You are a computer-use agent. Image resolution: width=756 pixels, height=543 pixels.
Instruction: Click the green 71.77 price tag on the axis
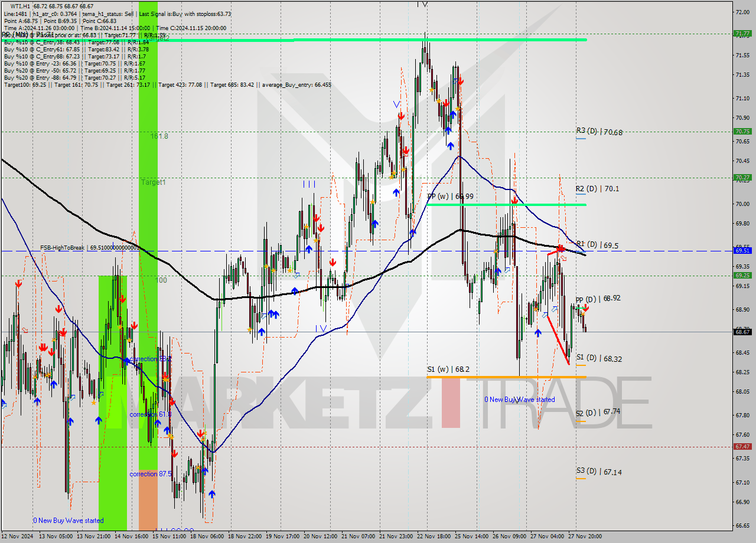[742, 34]
